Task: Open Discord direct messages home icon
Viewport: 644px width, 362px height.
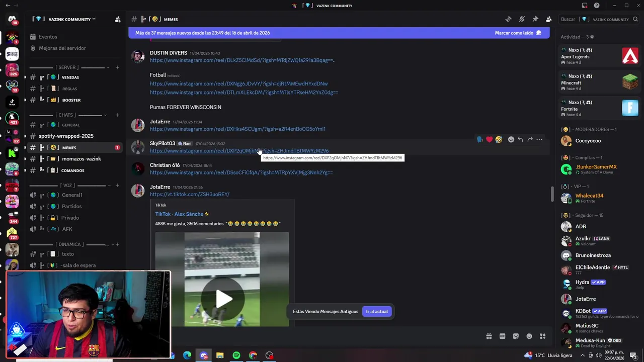Action: 12,20
